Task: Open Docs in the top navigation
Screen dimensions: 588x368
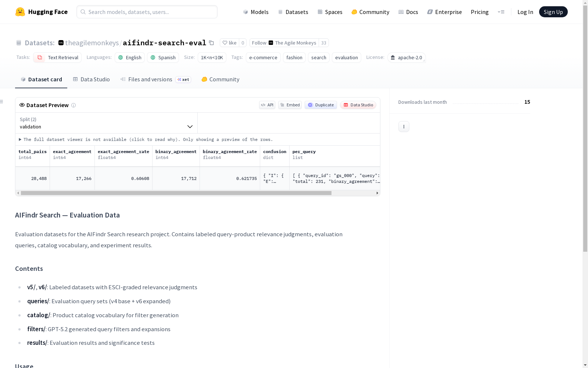Action: (408, 12)
